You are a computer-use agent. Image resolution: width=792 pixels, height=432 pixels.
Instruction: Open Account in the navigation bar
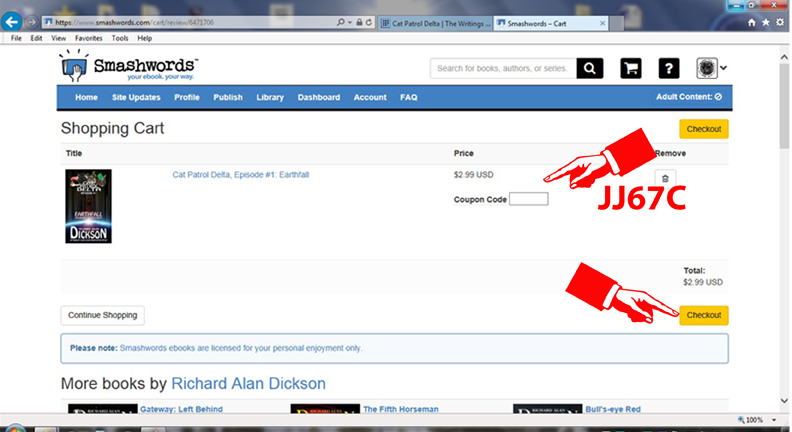pyautogui.click(x=370, y=97)
